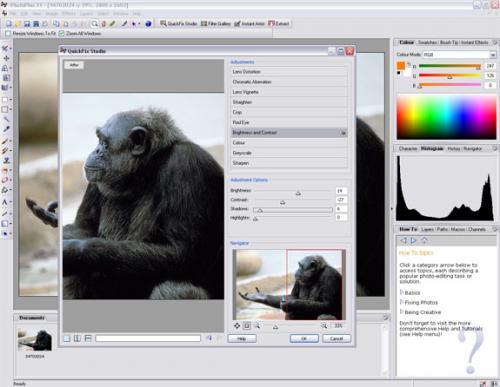Select the Line tool in the left toolbox
500x387 pixels.
pyautogui.click(x=5, y=213)
